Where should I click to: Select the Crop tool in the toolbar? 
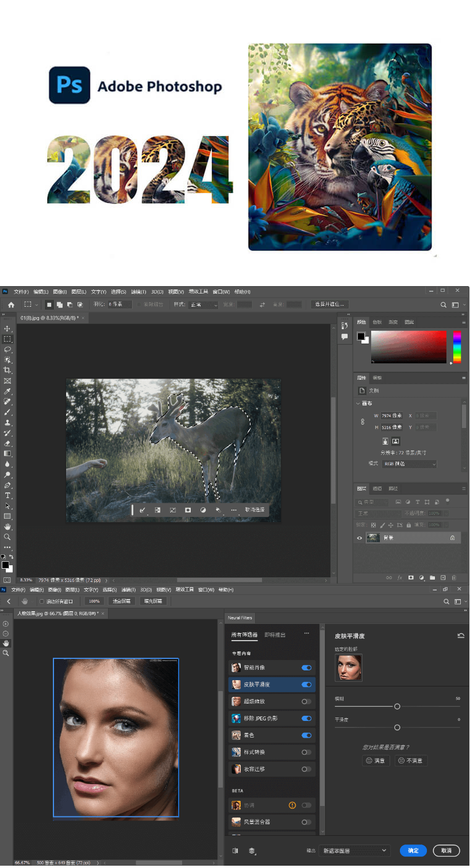click(7, 371)
